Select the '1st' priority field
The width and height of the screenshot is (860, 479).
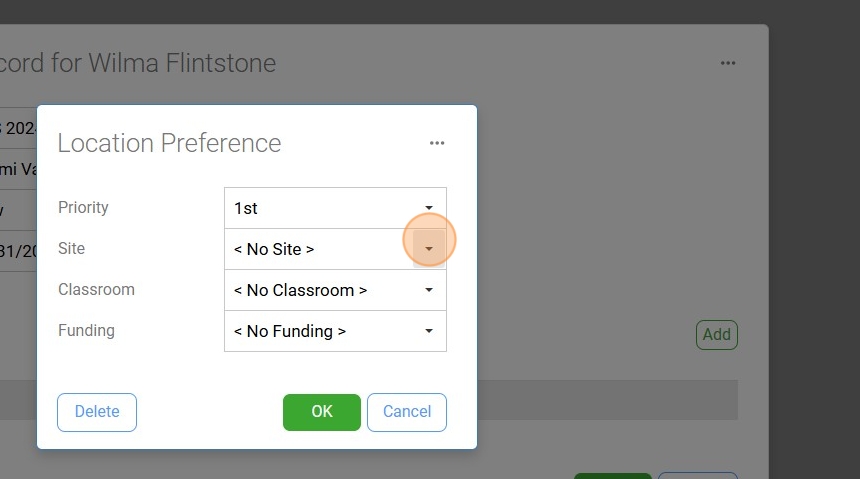pyautogui.click(x=335, y=208)
